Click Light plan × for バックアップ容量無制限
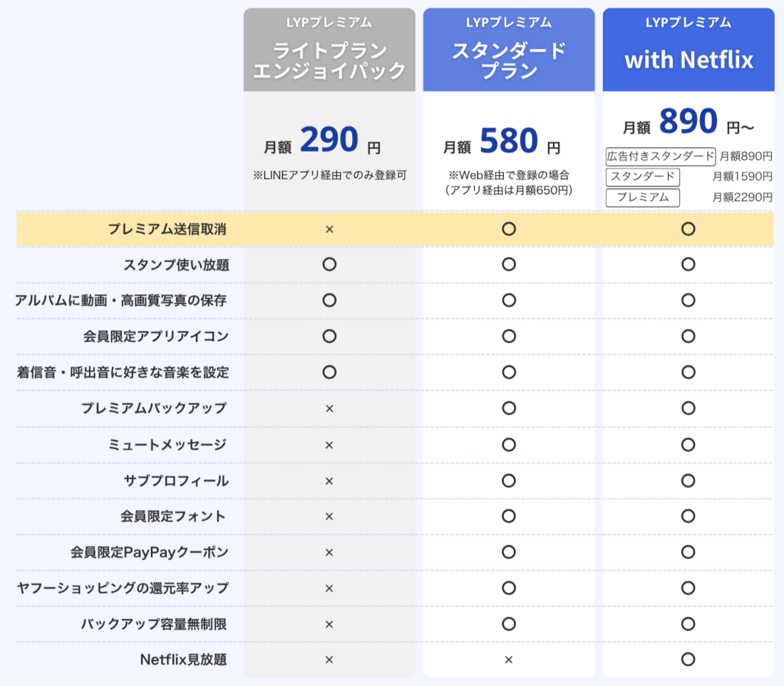Screen dimensions: 784x686 point(329,625)
